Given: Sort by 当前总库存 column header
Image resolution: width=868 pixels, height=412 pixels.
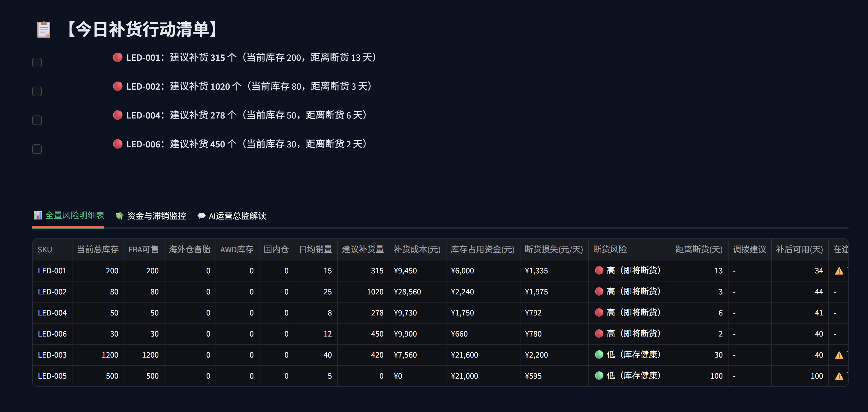Looking at the screenshot, I should pos(98,250).
